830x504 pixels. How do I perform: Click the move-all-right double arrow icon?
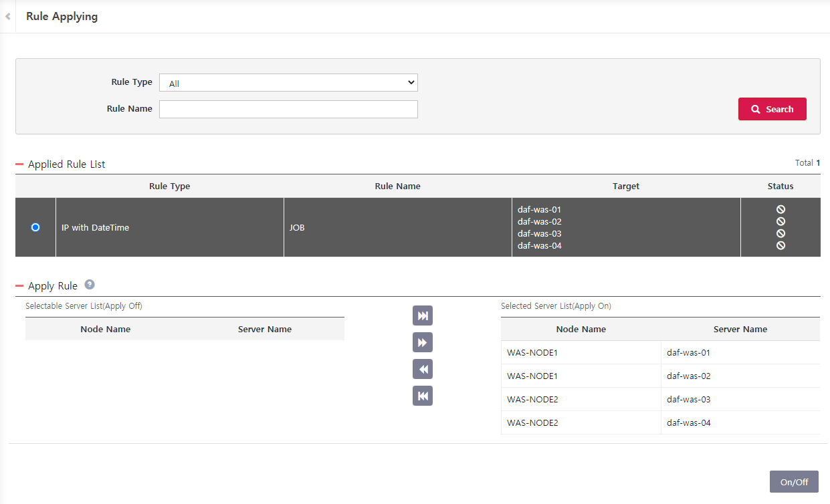[x=422, y=316]
